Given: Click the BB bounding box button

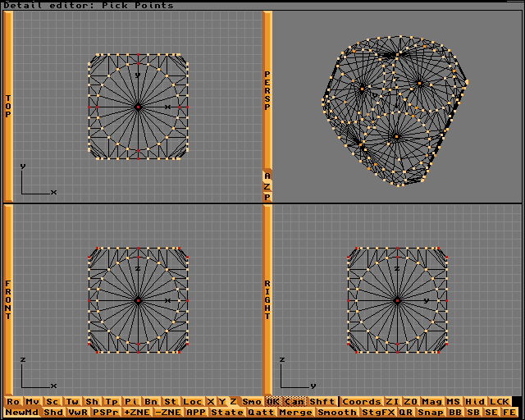Looking at the screenshot, I should click(x=455, y=413).
